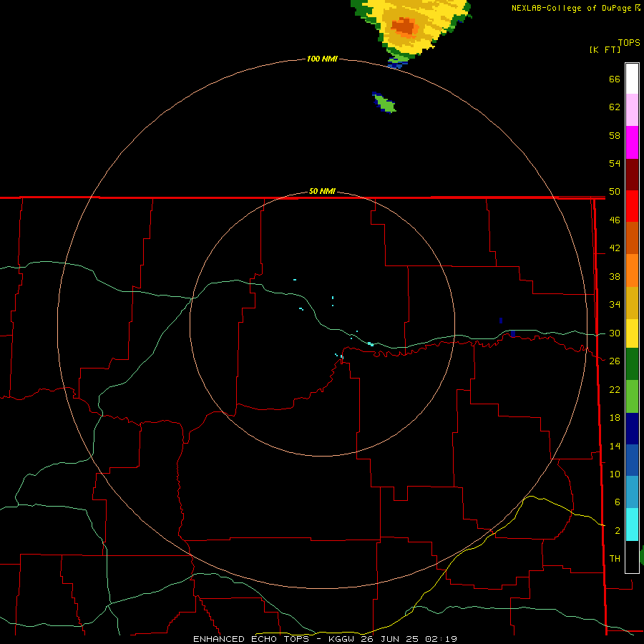The height and width of the screenshot is (644, 644).
Task: Click the light green swatch between 22 and 26
Action: click(632, 396)
